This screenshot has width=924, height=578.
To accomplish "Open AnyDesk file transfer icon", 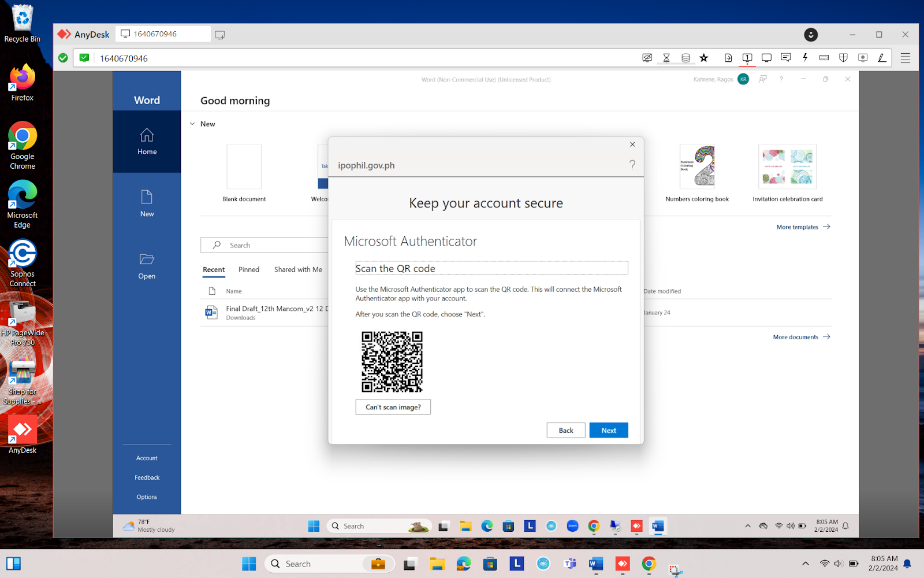I will [x=728, y=58].
